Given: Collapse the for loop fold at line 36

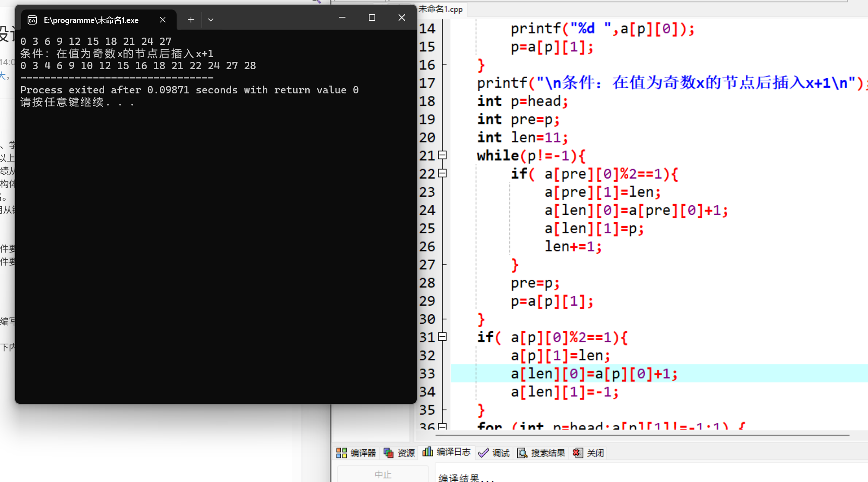Looking at the screenshot, I should (442, 426).
